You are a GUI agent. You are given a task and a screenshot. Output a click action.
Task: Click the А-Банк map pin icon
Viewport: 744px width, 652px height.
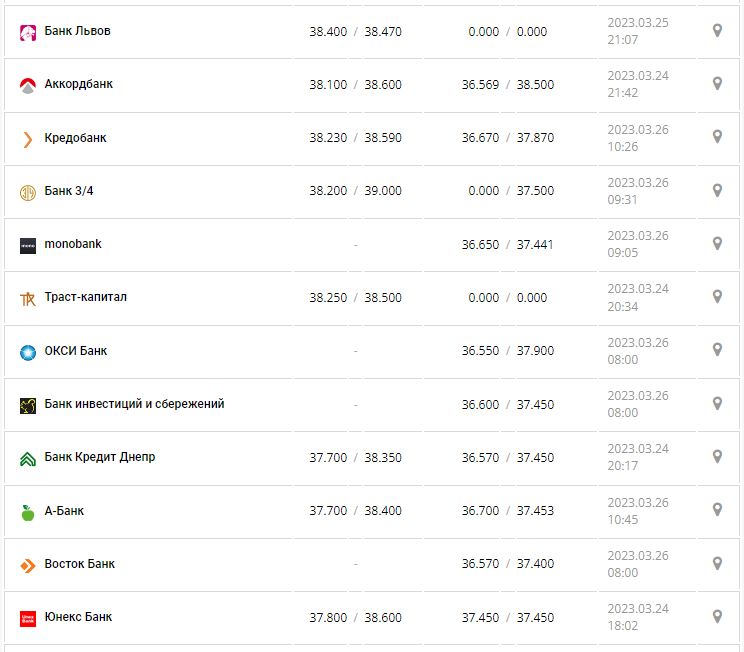tap(717, 509)
